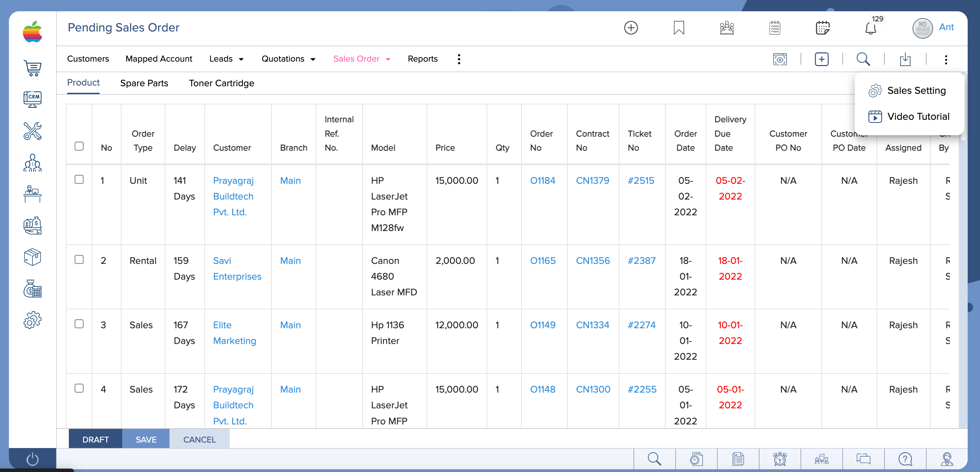Open the gear settings module in sidebar

[32, 320]
